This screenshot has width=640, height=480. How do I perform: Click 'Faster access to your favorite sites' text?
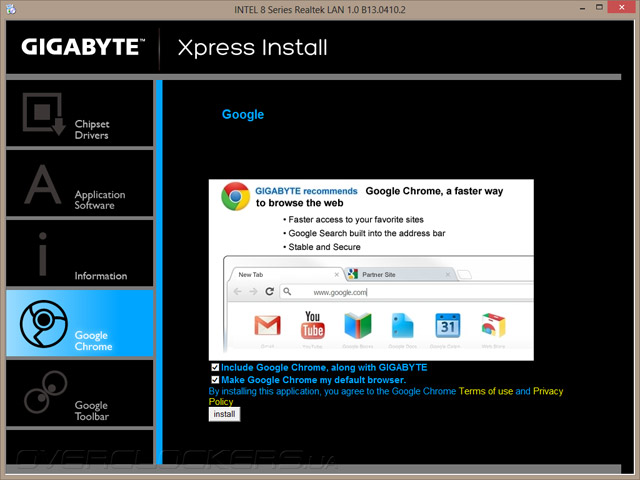click(x=356, y=220)
